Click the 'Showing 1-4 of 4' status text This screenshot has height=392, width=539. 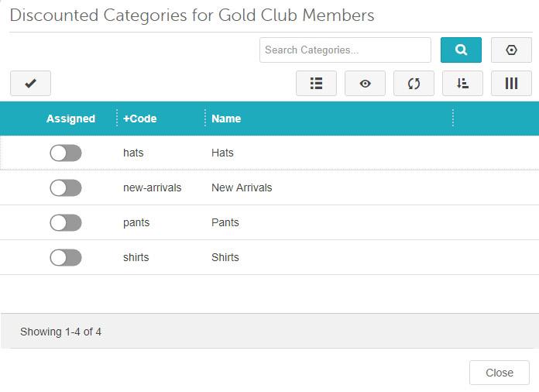[60, 332]
